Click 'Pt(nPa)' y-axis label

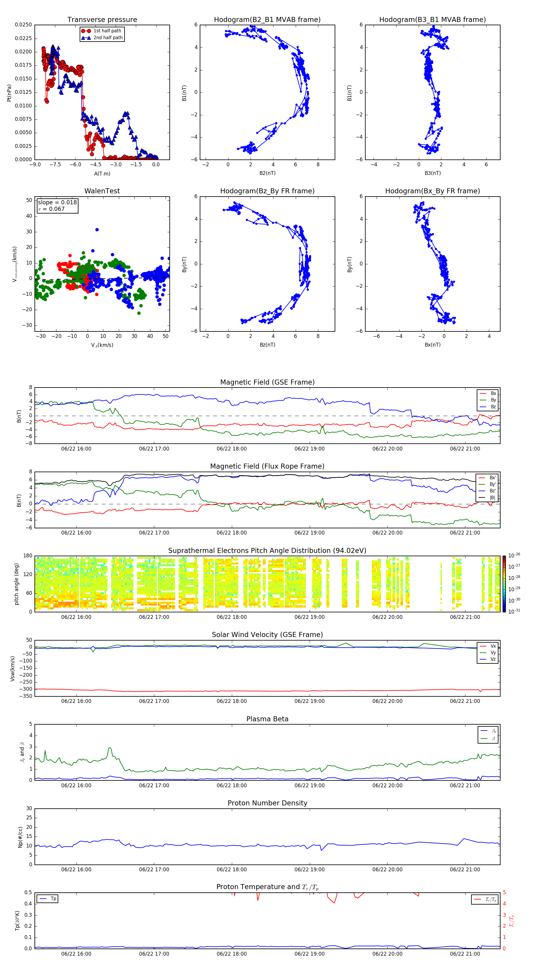coord(9,92)
